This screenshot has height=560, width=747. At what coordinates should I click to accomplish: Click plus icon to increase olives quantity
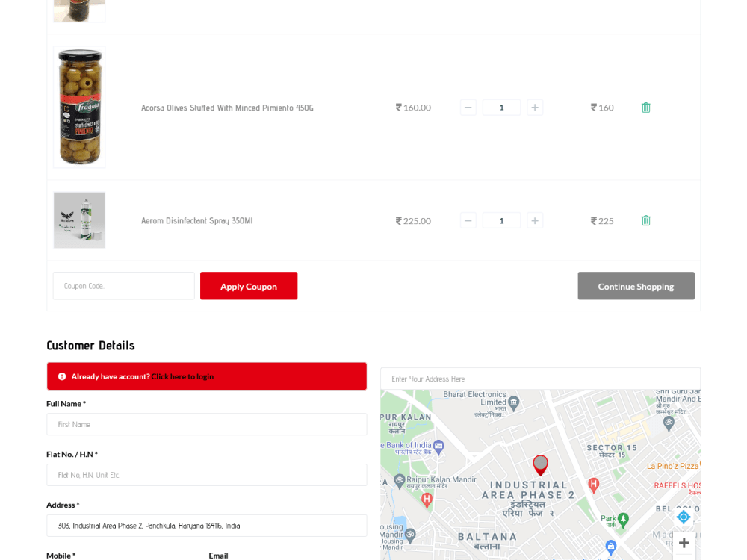[x=535, y=107]
